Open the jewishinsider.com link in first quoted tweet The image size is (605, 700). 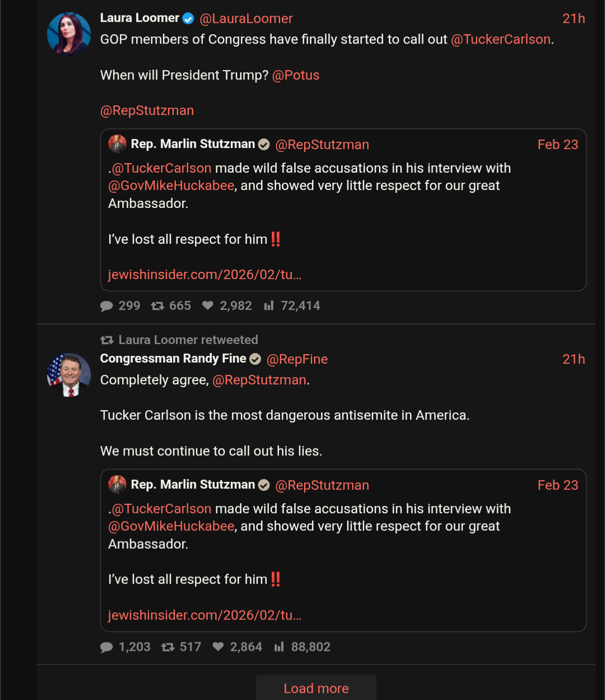(x=204, y=275)
